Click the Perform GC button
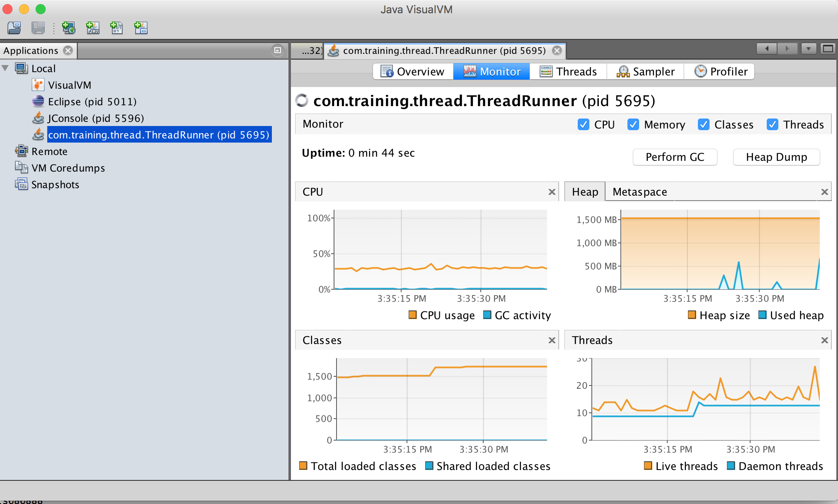This screenshot has width=838, height=504. (675, 157)
